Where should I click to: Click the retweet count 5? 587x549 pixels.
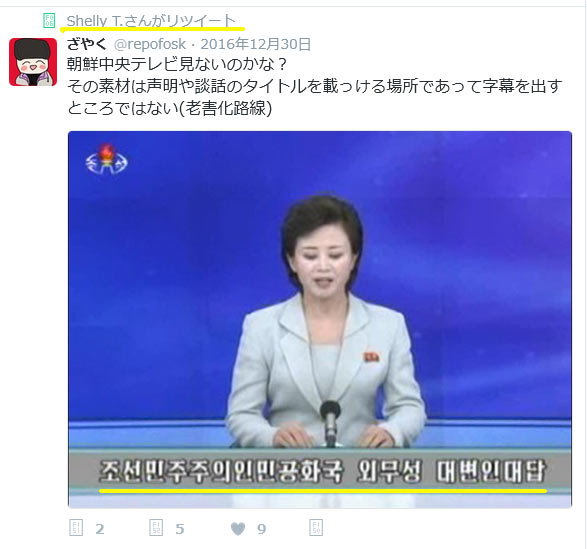(x=180, y=529)
